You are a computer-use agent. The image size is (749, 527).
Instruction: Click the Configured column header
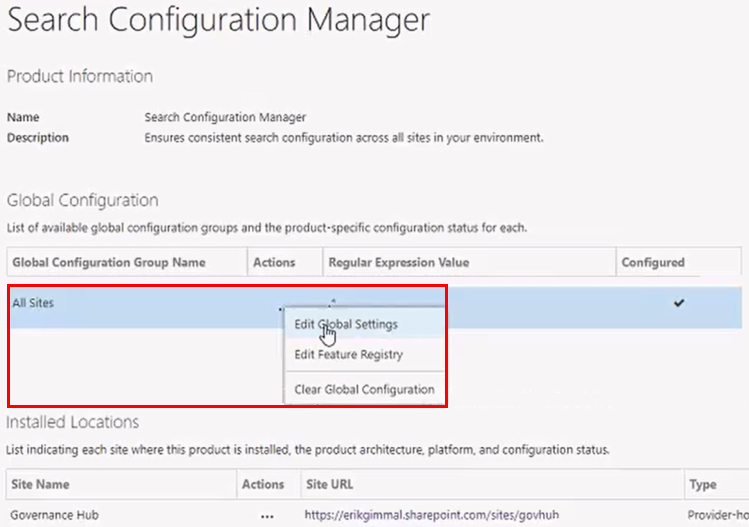coord(653,262)
